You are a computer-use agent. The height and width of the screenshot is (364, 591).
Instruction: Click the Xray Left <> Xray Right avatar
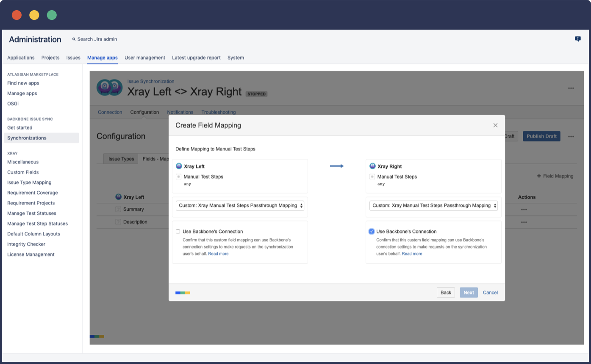coord(109,87)
